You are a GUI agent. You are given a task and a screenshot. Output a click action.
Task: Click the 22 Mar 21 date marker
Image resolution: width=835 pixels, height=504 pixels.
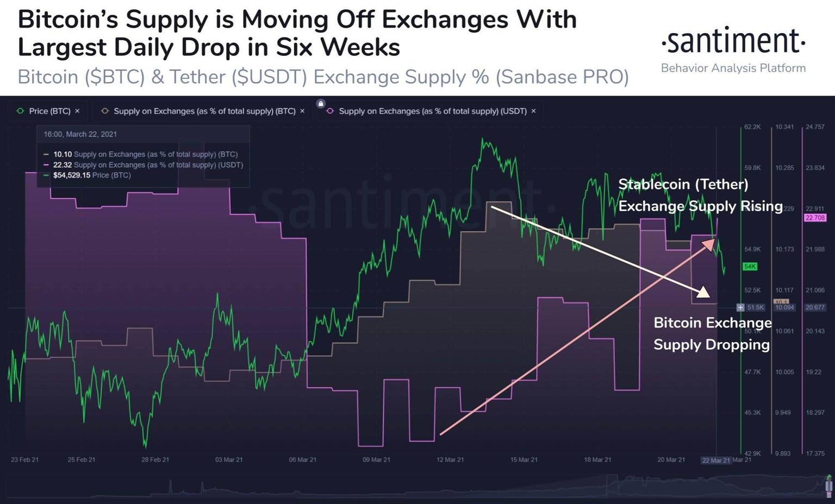click(x=716, y=460)
